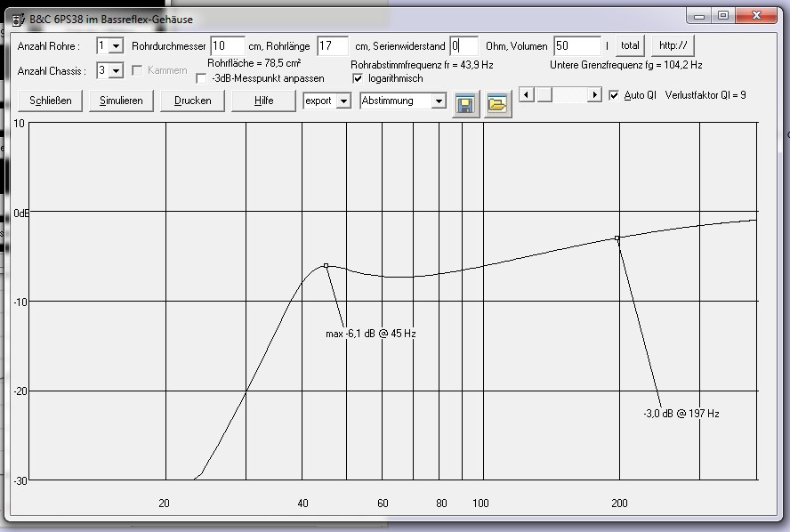Click the Schließen button
Image resolution: width=790 pixels, height=532 pixels.
pos(51,101)
